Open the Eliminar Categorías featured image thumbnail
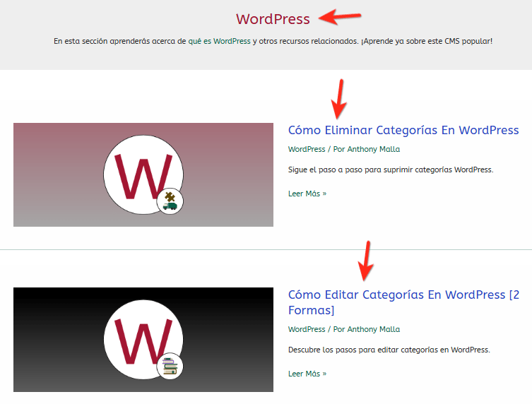 click(143, 174)
